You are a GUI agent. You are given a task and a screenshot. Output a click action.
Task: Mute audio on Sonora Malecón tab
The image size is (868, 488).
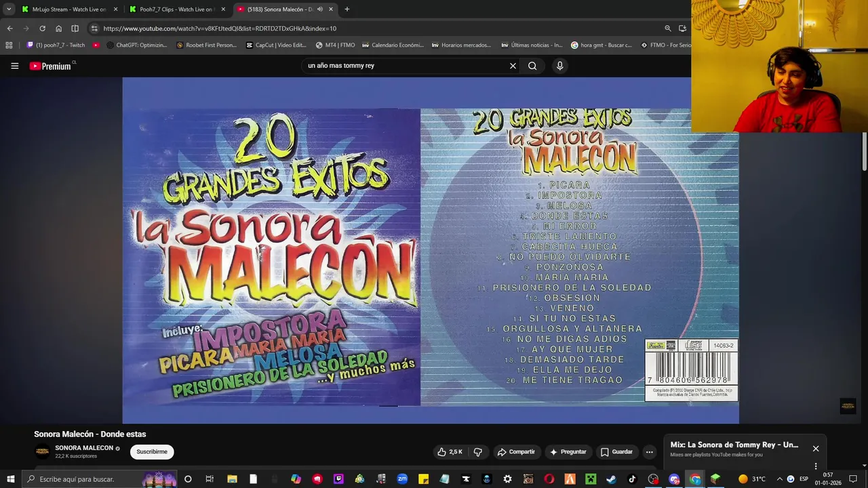point(319,9)
